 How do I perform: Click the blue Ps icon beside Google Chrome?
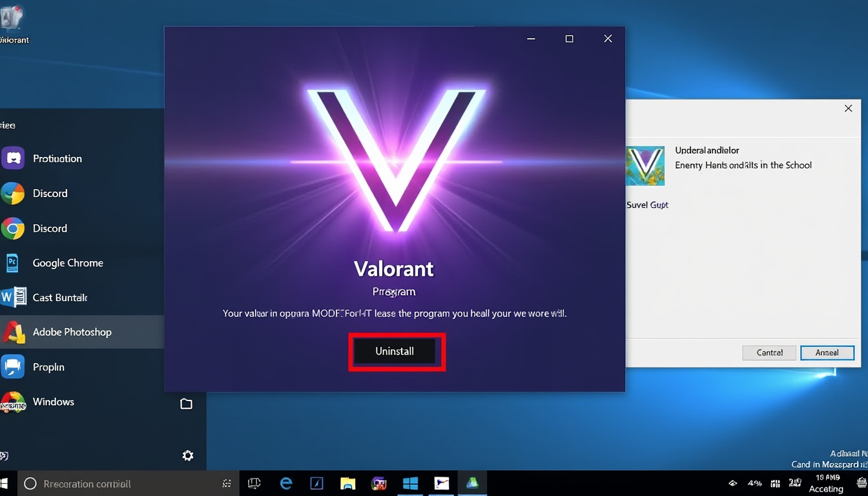(12, 263)
